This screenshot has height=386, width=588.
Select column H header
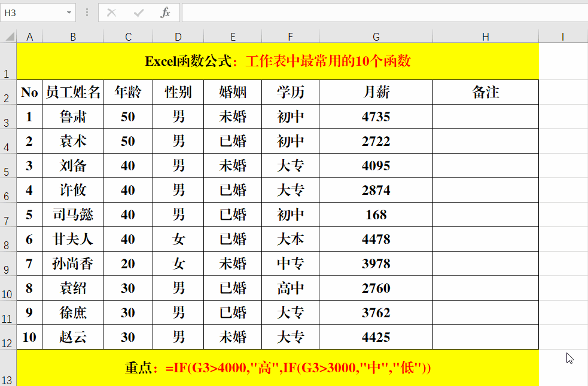point(486,36)
